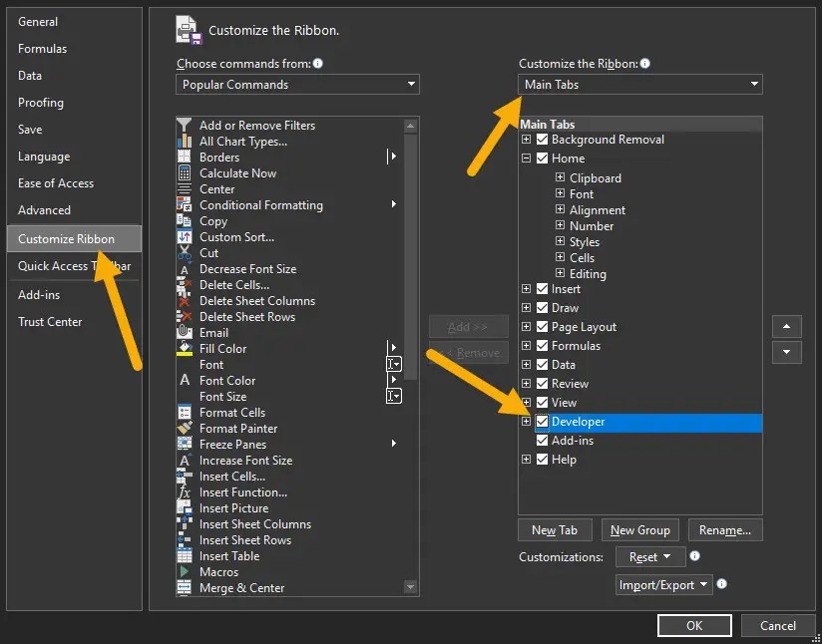The image size is (822, 644).
Task: Open the Import/Export dropdown button
Action: click(x=663, y=585)
